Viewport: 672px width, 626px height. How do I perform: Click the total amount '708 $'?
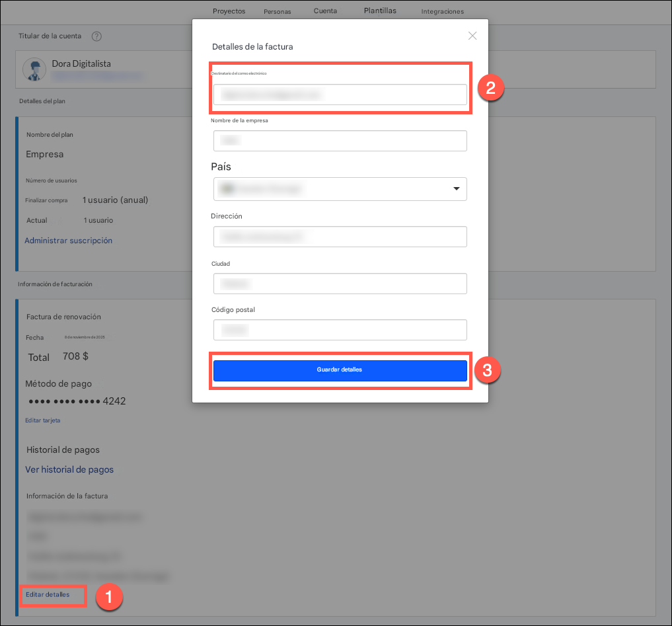[x=75, y=356]
